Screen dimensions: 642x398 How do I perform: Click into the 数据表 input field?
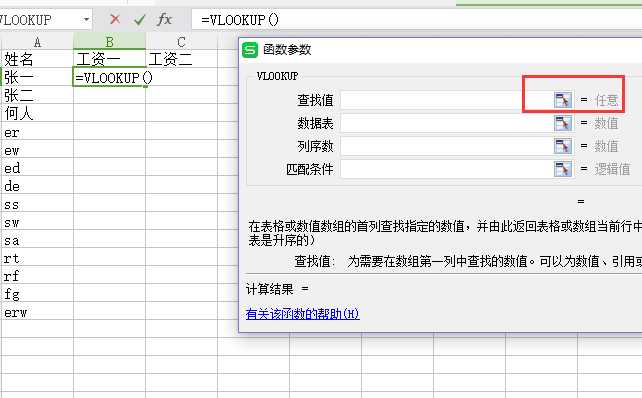point(447,123)
